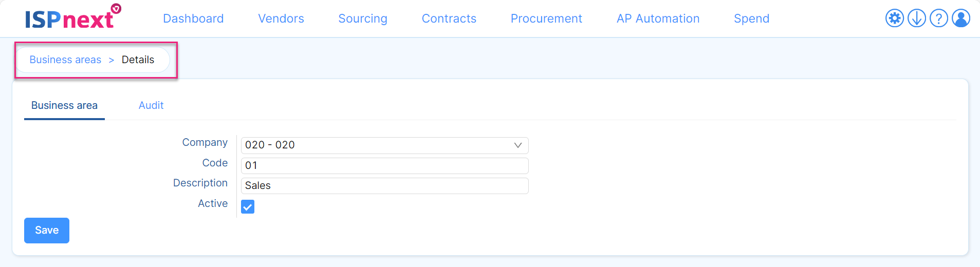The width and height of the screenshot is (980, 267).
Task: Click into the Code field
Action: (384, 166)
